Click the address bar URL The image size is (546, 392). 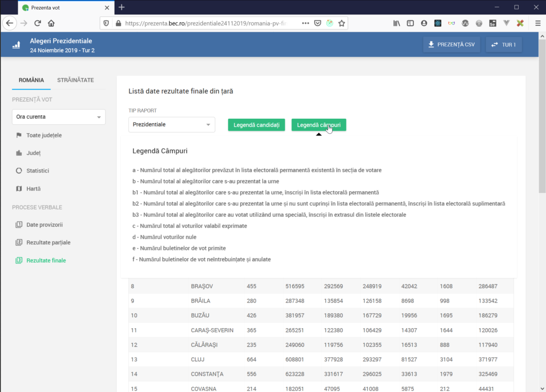coord(205,23)
